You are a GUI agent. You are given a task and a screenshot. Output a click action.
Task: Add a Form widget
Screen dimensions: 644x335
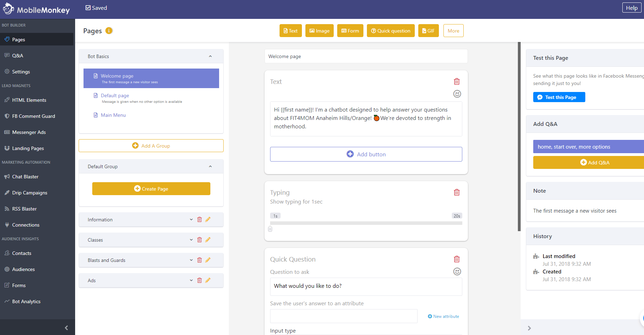pos(350,31)
